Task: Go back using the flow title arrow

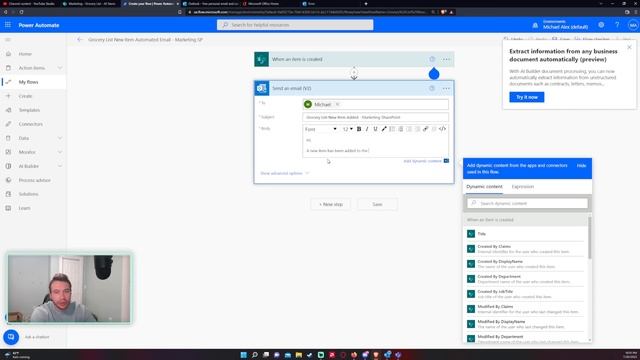Action: [x=80, y=40]
